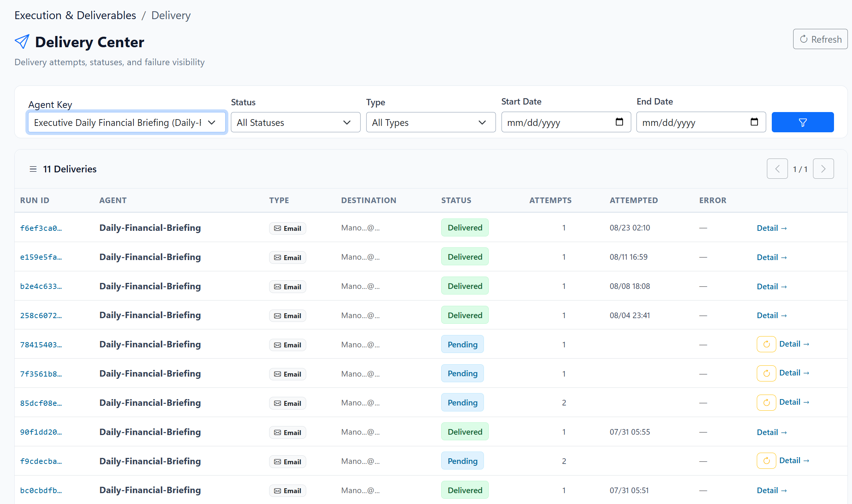The height and width of the screenshot is (504, 852).
Task: Open run ID e159e5fa
Action: (x=41, y=257)
